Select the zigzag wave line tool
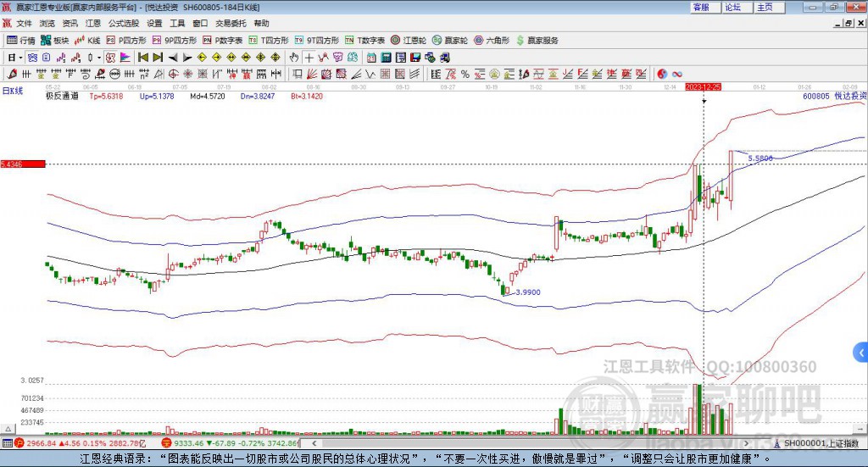 pos(370,74)
